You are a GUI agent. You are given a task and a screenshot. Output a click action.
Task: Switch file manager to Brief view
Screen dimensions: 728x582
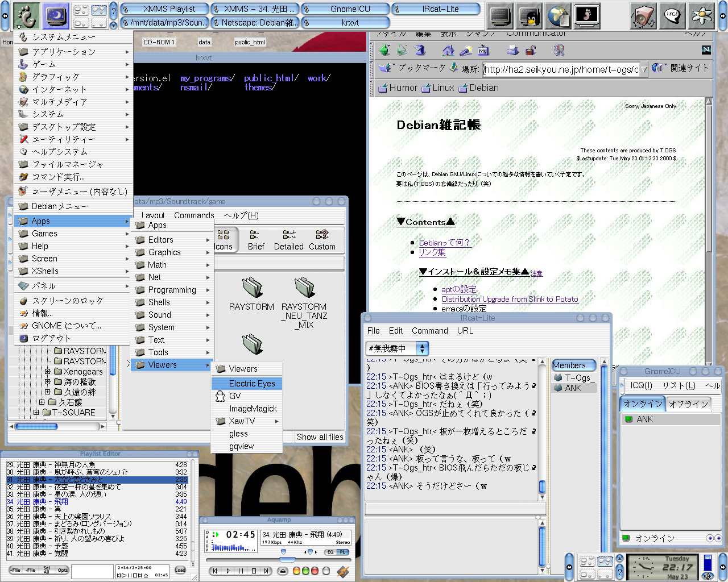point(256,240)
